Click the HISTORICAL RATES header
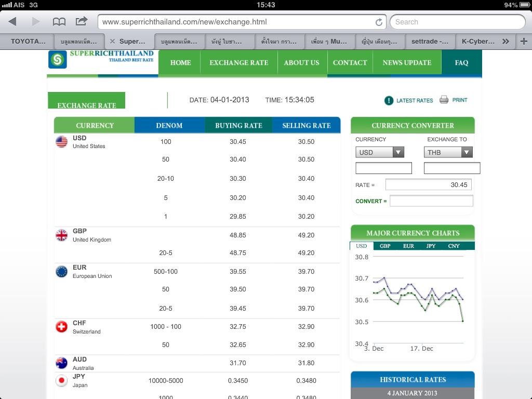This screenshot has height=399, width=532. coord(413,380)
